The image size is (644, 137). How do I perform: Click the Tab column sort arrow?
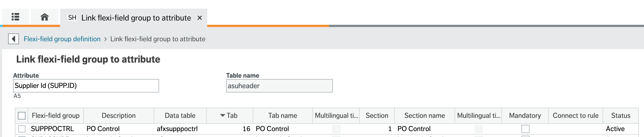click(x=223, y=115)
